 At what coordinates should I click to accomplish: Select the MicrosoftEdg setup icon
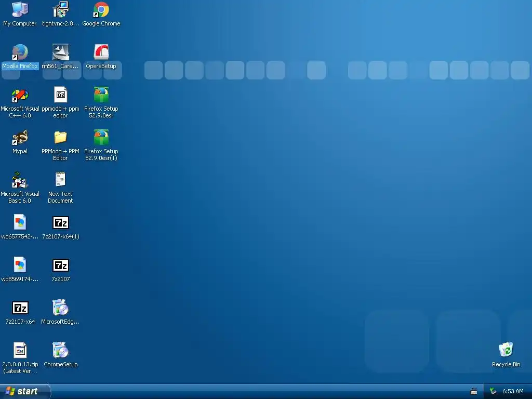[61, 308]
